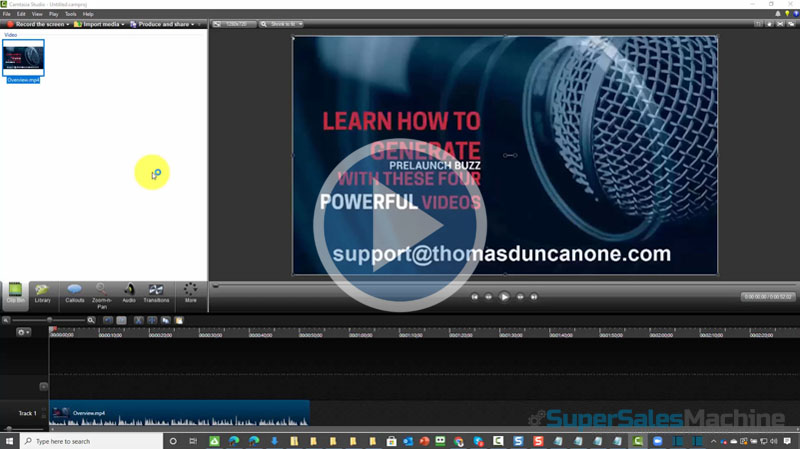Viewport: 800px width, 449px height.
Task: Open the Clip Bin tab
Action: (x=15, y=293)
